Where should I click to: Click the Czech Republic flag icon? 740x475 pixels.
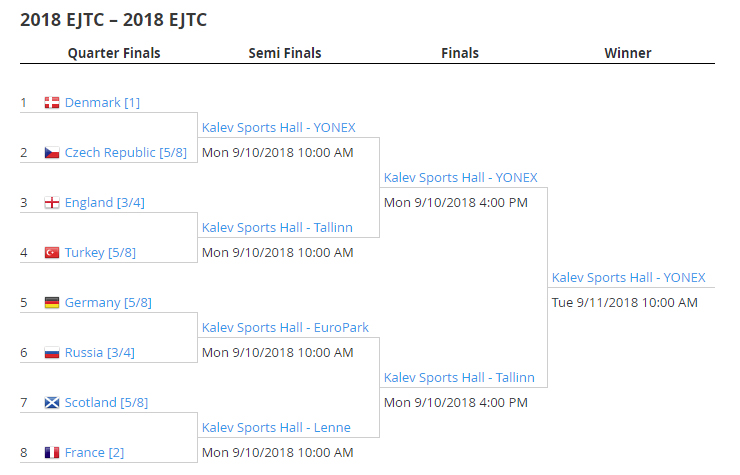coord(52,153)
